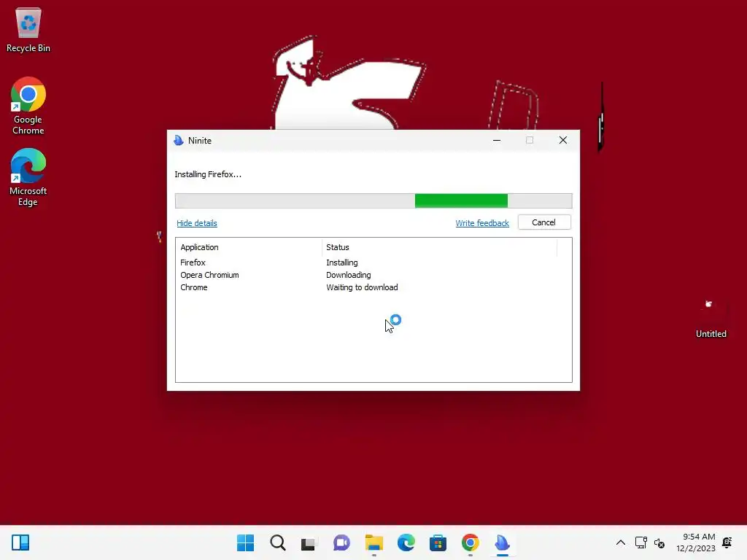
Task: Open Microsoft Store from the taskbar
Action: click(438, 542)
